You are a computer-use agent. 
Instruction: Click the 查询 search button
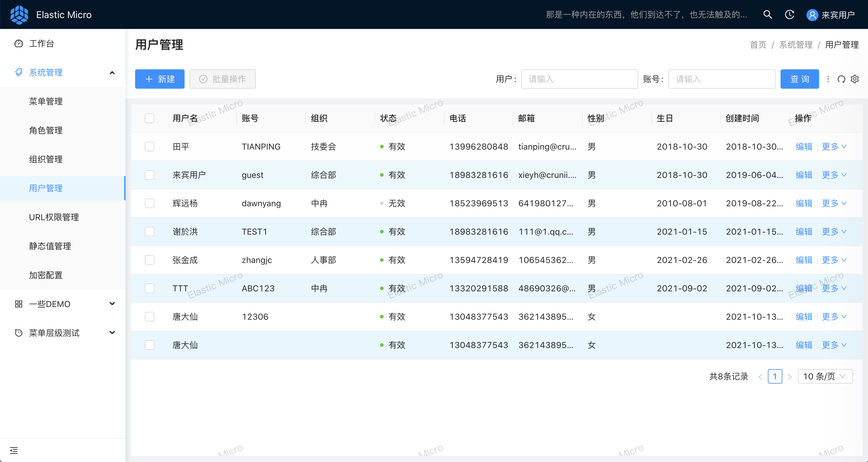(x=799, y=79)
